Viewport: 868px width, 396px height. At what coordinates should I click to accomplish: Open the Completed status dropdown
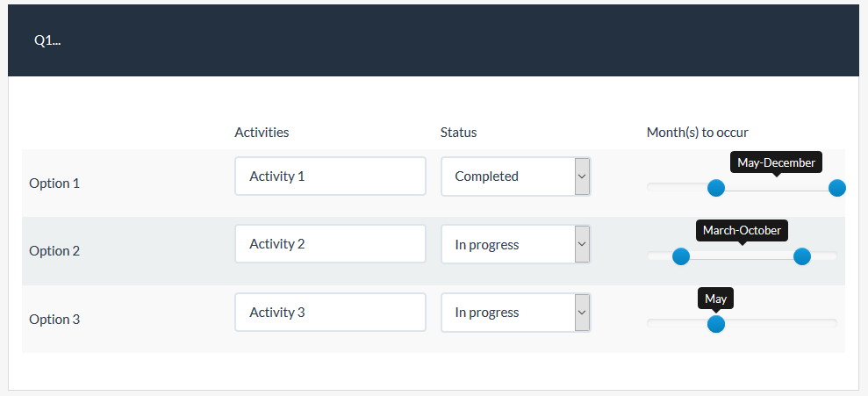(x=515, y=176)
